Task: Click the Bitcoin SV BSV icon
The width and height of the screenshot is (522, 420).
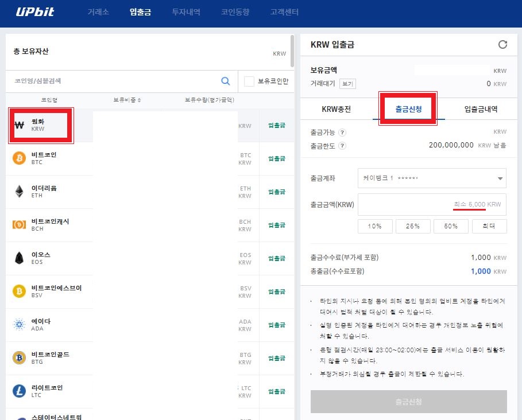Action: 20,291
